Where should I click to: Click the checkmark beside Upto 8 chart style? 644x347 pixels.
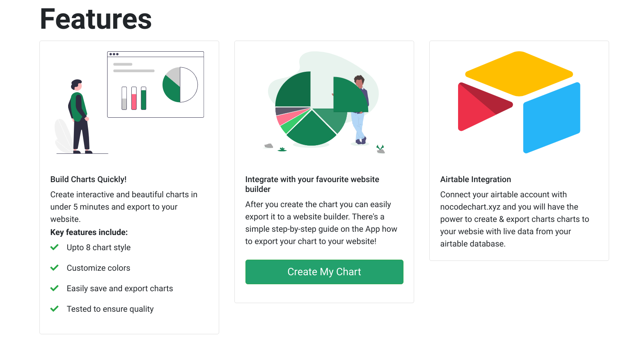point(54,247)
